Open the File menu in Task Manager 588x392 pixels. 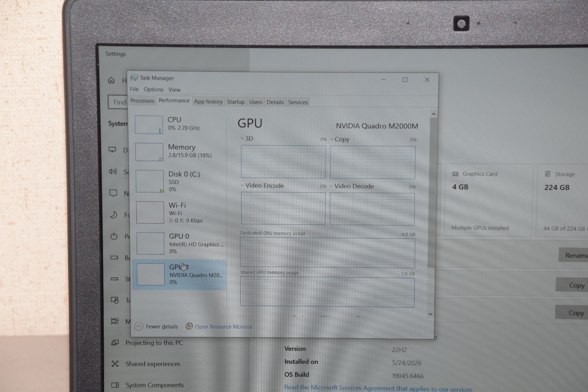(134, 89)
